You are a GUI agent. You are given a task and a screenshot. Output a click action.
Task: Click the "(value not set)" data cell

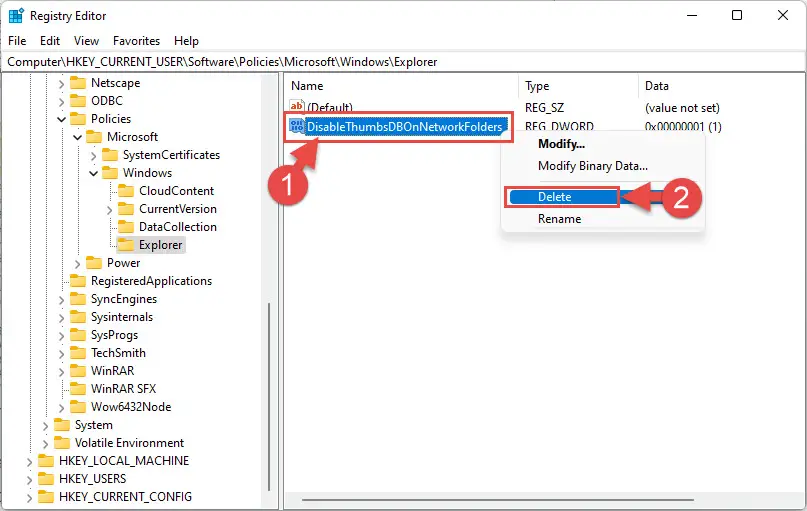682,108
